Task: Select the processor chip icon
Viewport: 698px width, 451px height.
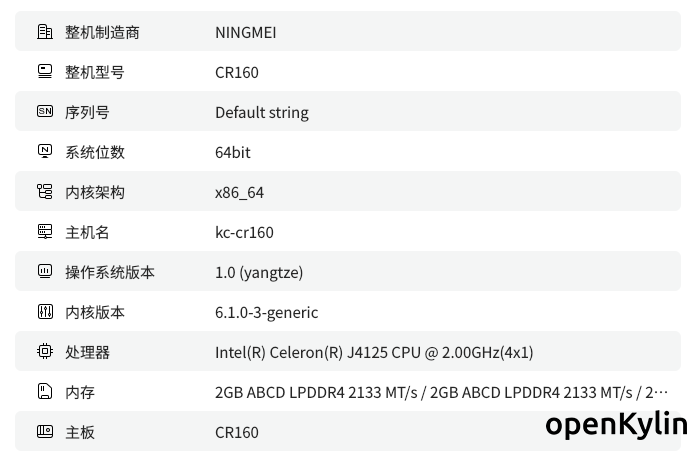Action: (45, 351)
